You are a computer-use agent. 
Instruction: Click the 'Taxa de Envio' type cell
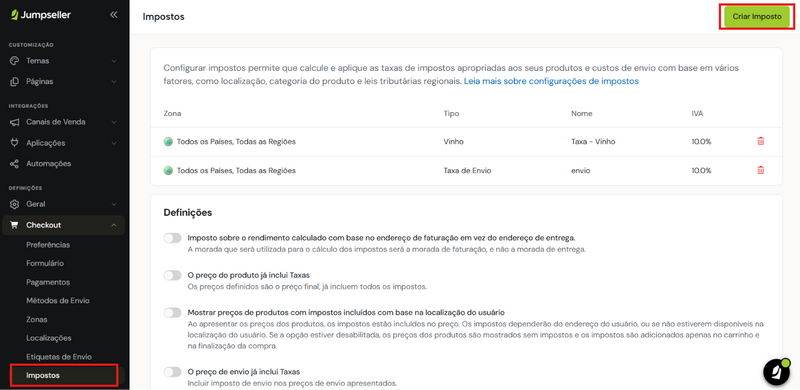tap(467, 170)
